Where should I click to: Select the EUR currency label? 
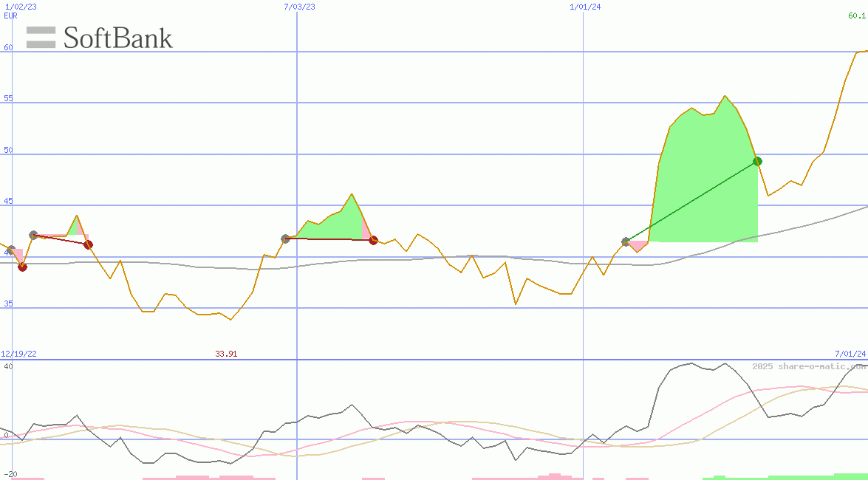click(10, 16)
